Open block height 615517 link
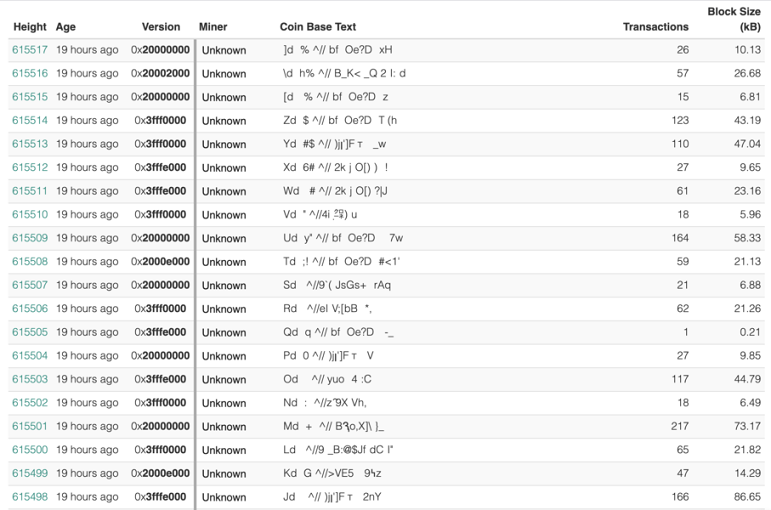771x510 pixels. (30, 50)
